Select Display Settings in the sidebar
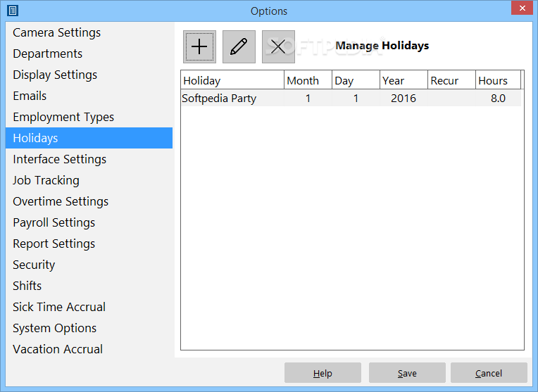The image size is (538, 392). (x=89, y=75)
